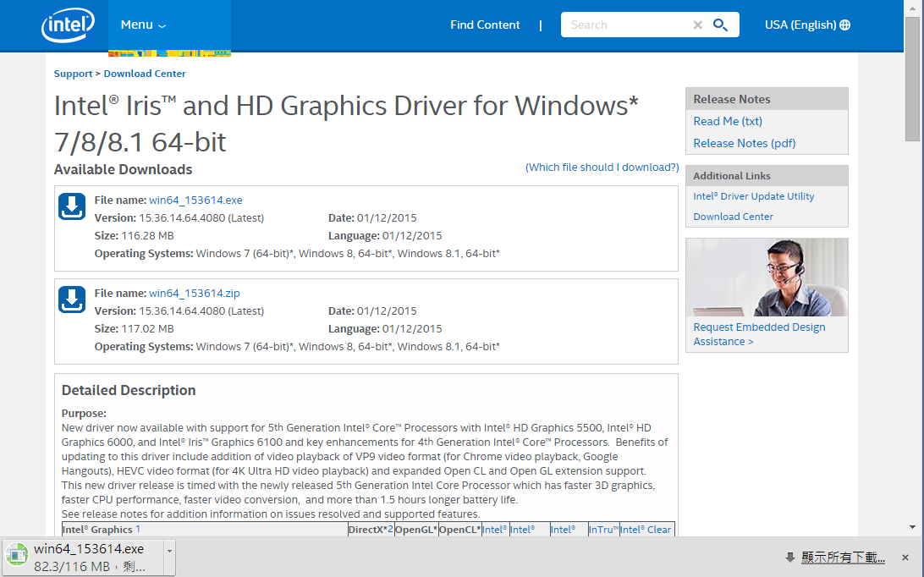Click footnote 1 next to Intel Graphics
Screen dimensions: 924x577
(x=138, y=529)
